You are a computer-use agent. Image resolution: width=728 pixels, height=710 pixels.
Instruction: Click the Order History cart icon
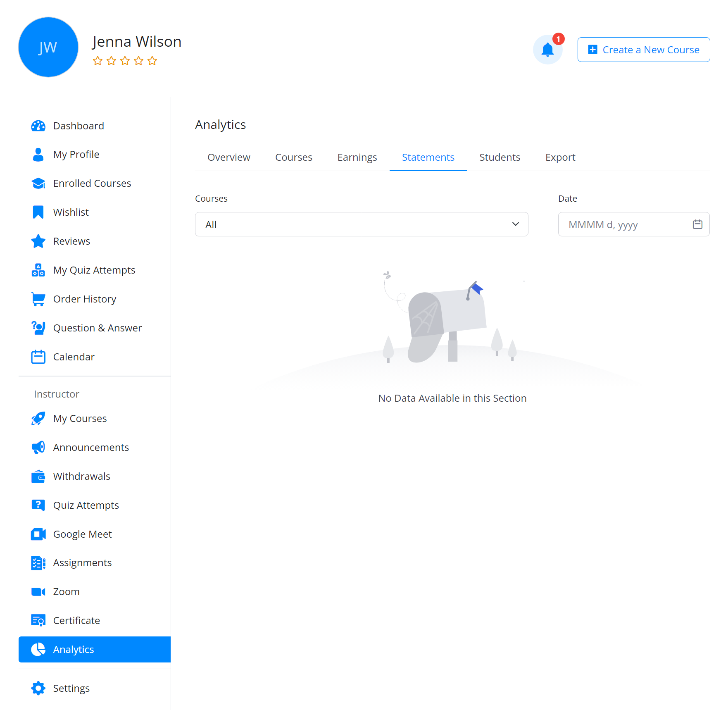tap(38, 299)
